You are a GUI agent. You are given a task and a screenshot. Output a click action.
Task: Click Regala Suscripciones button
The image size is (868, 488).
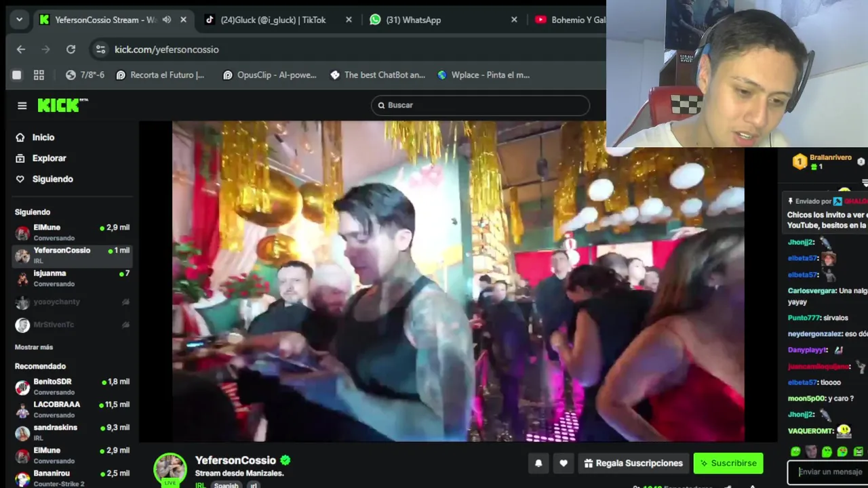point(633,464)
